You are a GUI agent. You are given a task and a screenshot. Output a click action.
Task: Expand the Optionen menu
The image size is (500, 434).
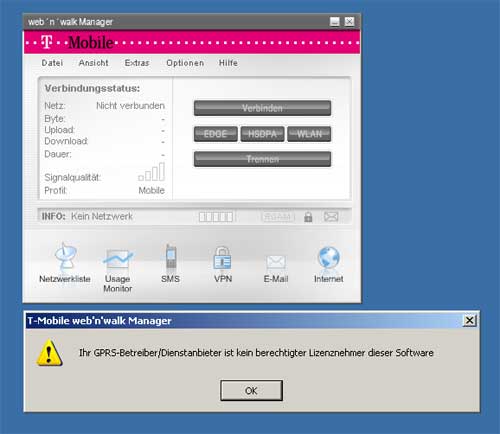click(x=185, y=63)
